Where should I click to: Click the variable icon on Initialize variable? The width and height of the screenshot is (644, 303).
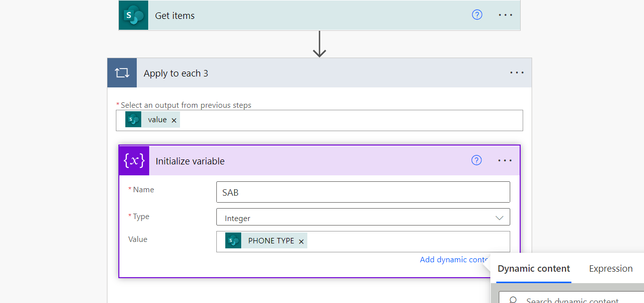tap(134, 160)
